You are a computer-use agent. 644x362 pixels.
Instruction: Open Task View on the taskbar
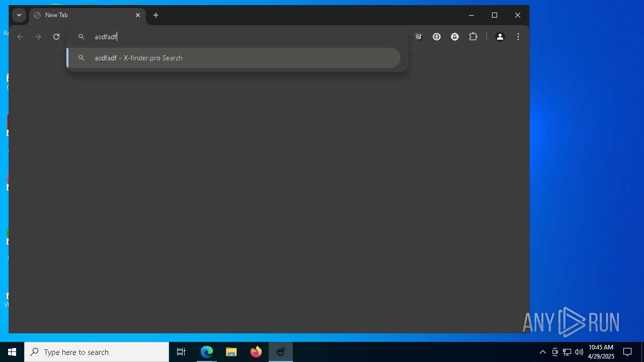tap(181, 352)
